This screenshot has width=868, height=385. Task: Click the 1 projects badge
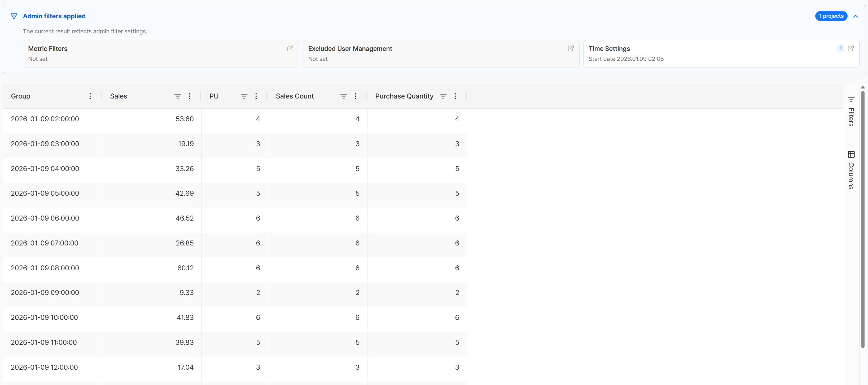(831, 16)
